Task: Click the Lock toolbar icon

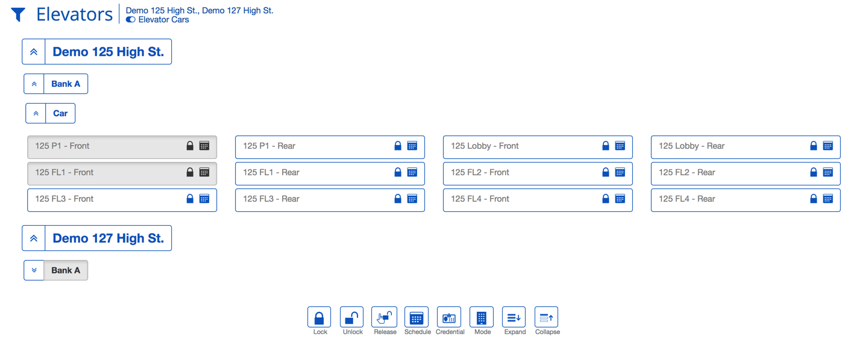Action: coord(319,317)
